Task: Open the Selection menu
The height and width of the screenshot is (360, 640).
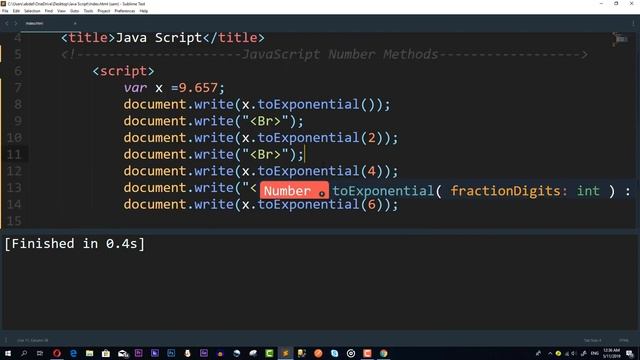Action: 32,11
